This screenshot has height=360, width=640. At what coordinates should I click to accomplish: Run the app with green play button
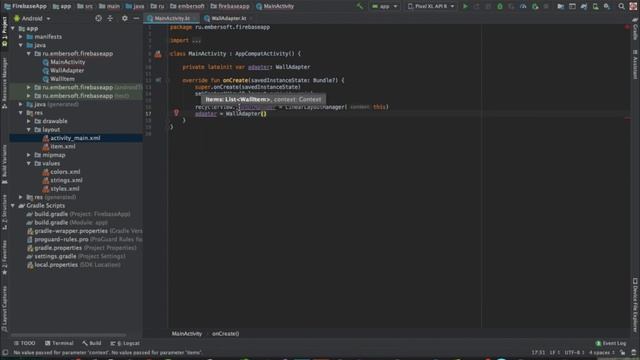465,6
